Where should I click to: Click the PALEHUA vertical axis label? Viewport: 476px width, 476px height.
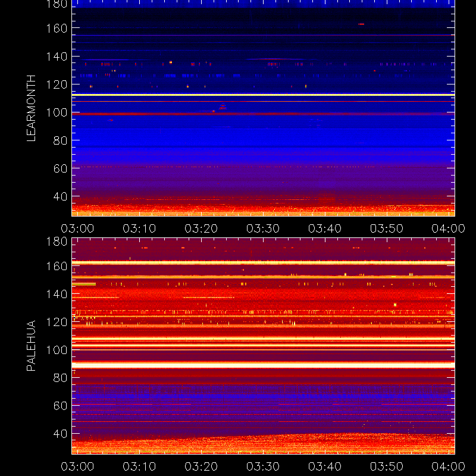(32, 346)
